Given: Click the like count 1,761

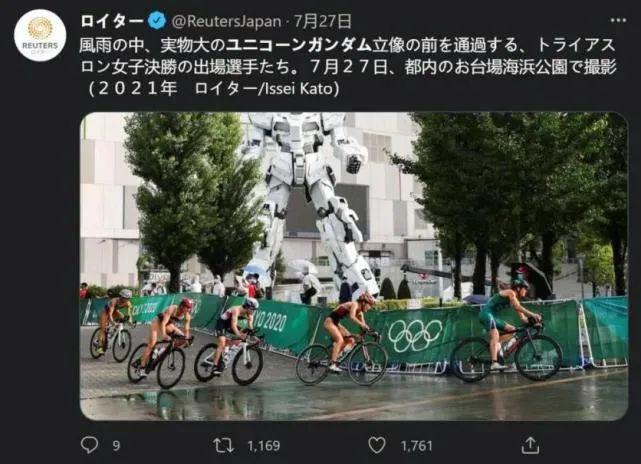Looking at the screenshot, I should click(417, 446).
